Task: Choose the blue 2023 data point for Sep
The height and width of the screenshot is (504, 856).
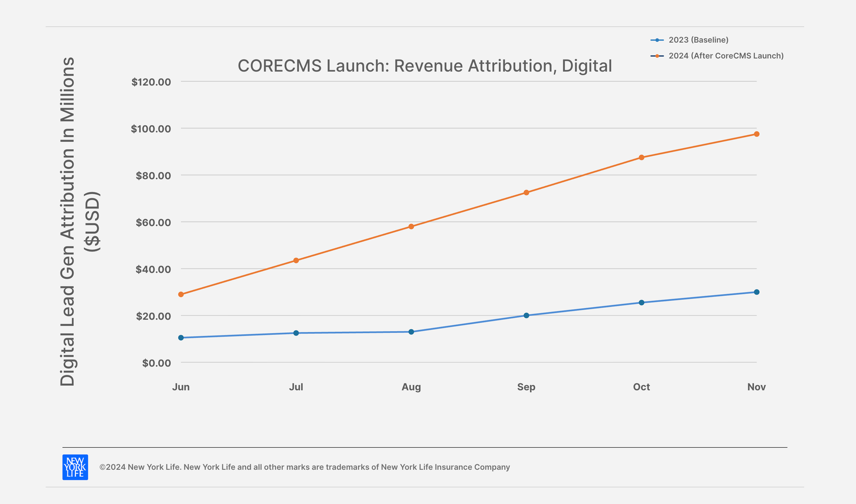Action: point(526,315)
